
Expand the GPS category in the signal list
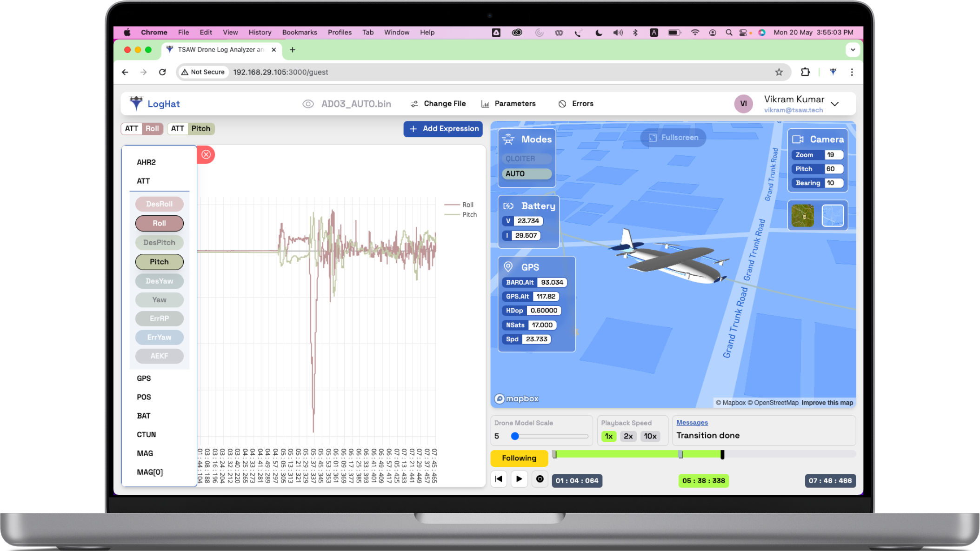[144, 378]
